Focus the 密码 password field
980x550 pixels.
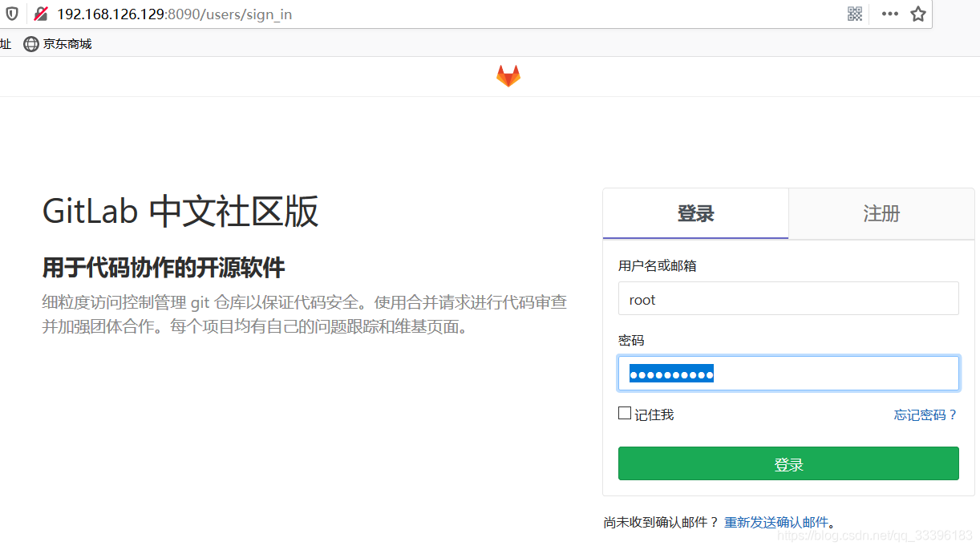click(x=788, y=373)
